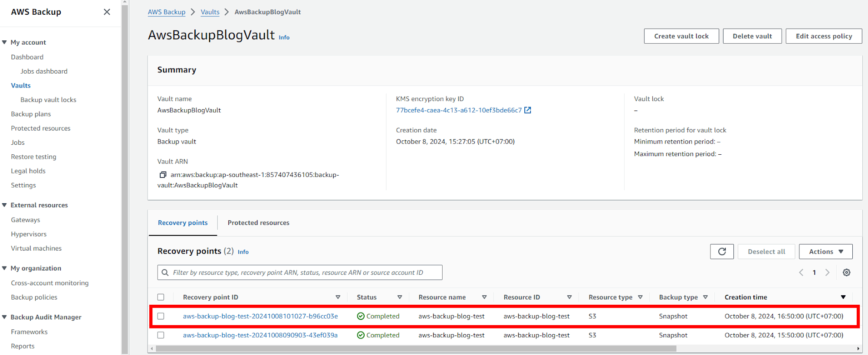Screen dimensions: 868x355
Task: Open Settings in the sidebar
Action: point(23,186)
